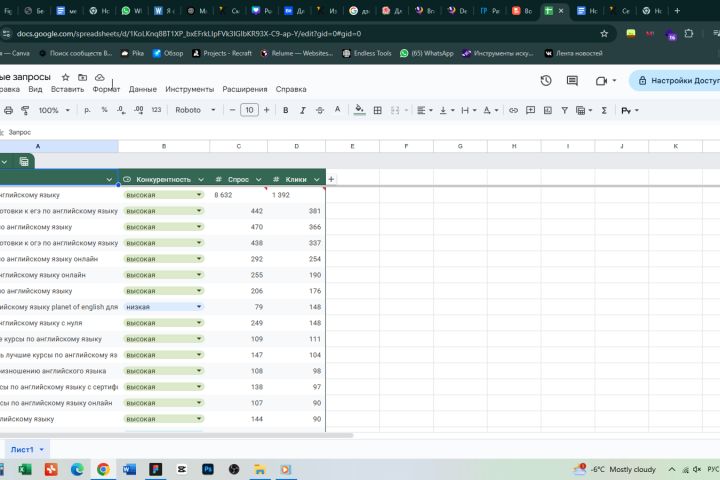Select the cell with value 1 392
This screenshot has width=720, height=480.
(297, 195)
